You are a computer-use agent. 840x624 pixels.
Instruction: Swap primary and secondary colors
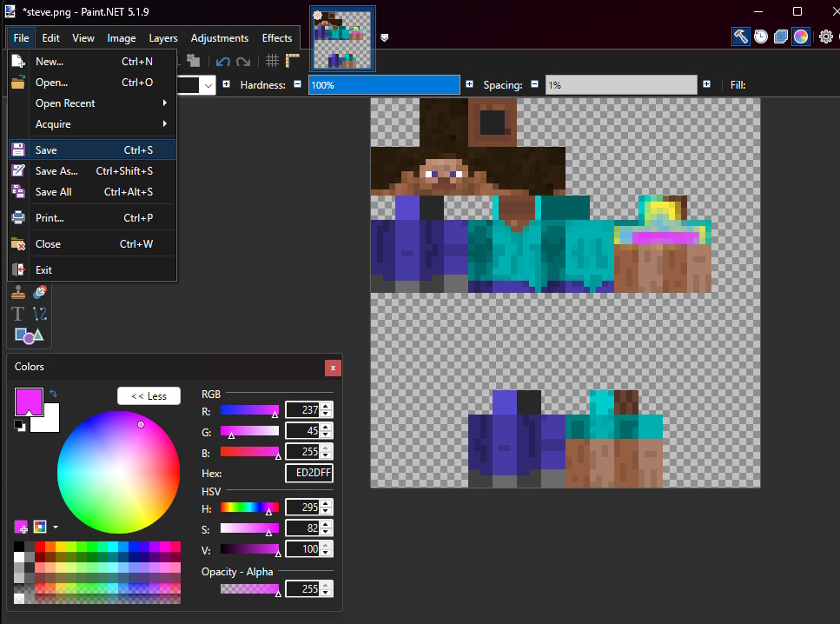tap(53, 394)
